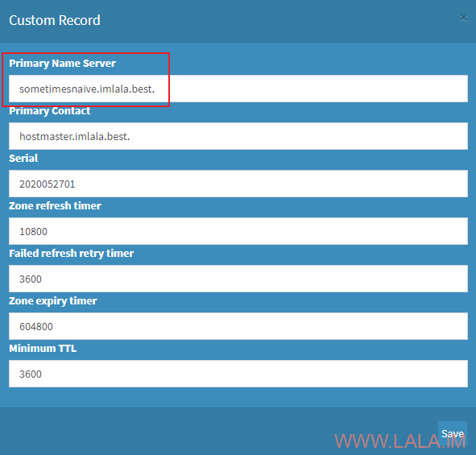This screenshot has width=476, height=455.
Task: Click the Primary Contact label
Action: 49,111
